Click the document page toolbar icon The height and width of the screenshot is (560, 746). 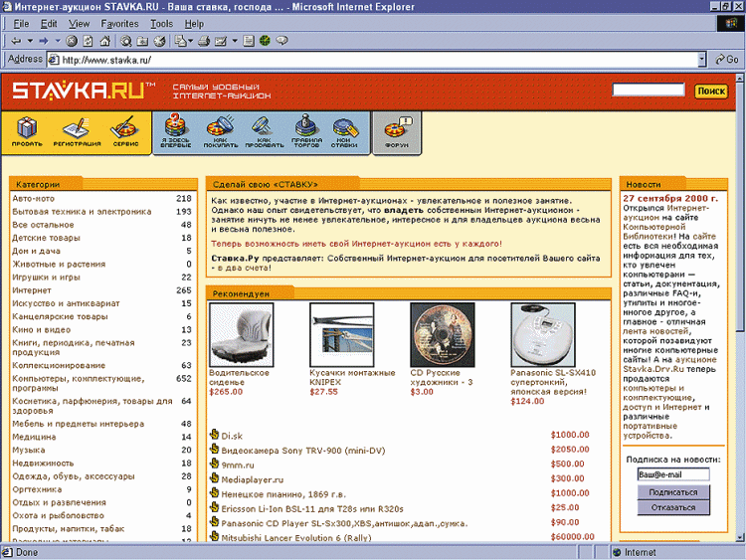click(x=249, y=41)
